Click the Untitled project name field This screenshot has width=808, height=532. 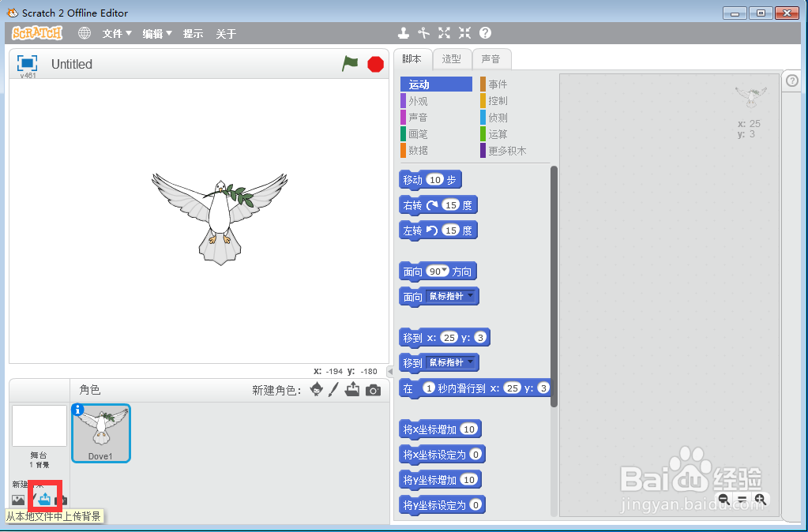[72, 65]
